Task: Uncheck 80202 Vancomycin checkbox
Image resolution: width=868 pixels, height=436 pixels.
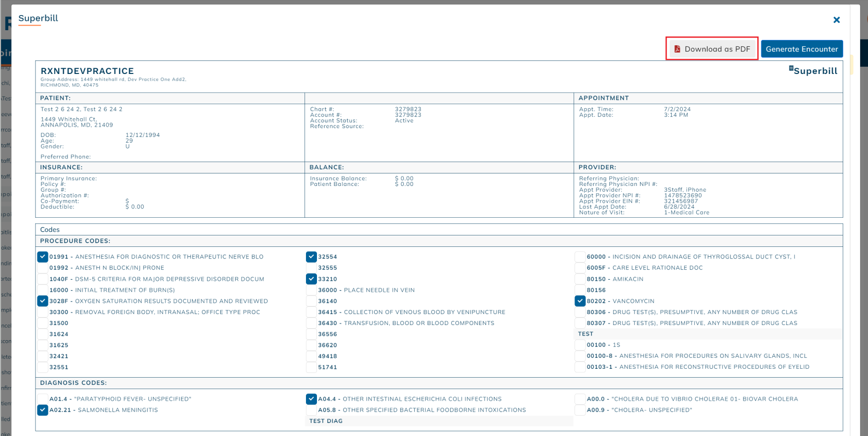Action: (x=580, y=301)
